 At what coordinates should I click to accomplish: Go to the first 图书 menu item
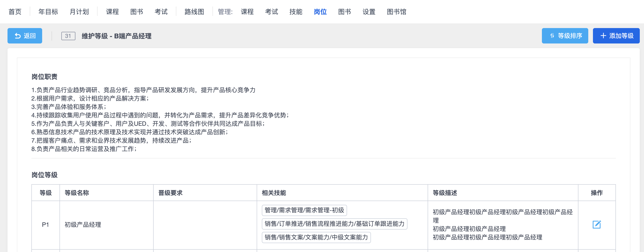[137, 12]
